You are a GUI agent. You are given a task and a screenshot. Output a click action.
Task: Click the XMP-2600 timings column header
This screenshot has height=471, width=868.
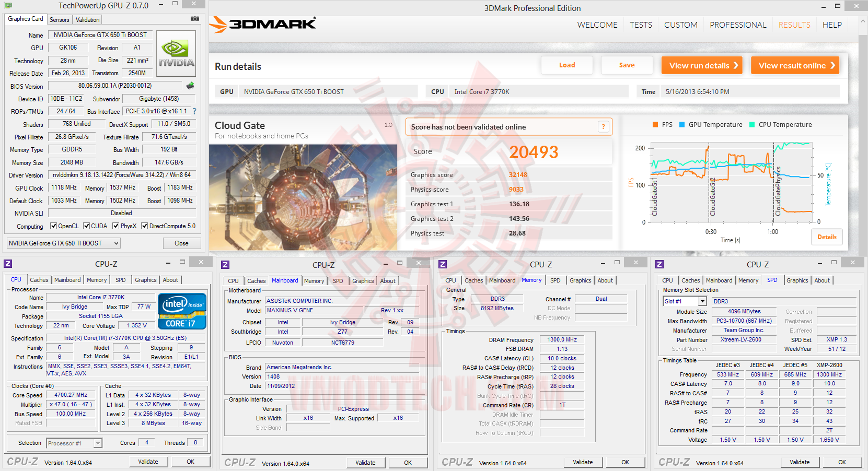pyautogui.click(x=829, y=365)
